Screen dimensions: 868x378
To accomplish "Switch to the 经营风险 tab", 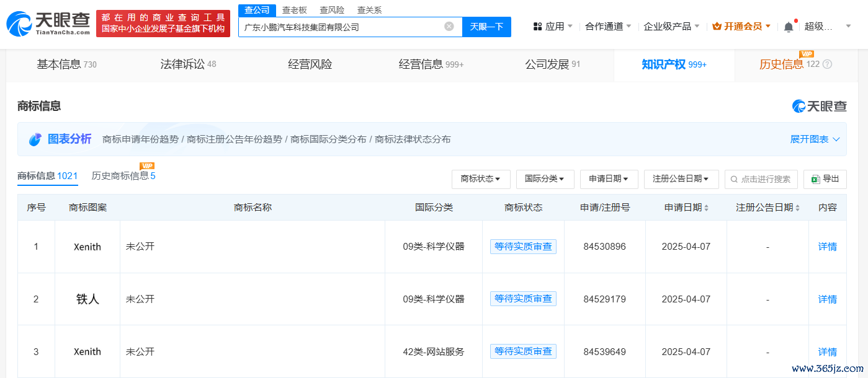I will coord(310,64).
